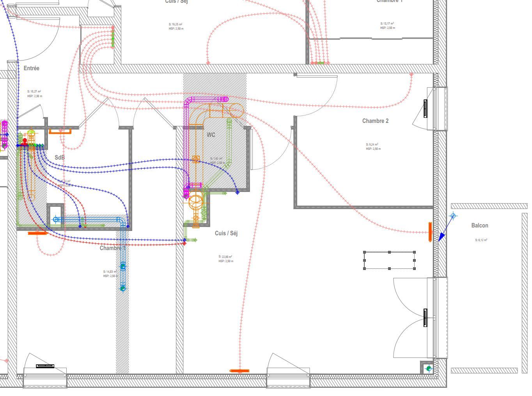Select the Cuis / Séj label with 22,90 m²
Image resolution: width=532 pixels, height=396 pixels.
(226, 233)
